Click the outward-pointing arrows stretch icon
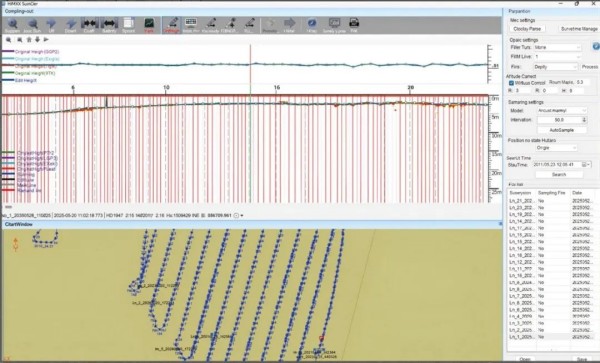600x363 pixels. click(109, 24)
